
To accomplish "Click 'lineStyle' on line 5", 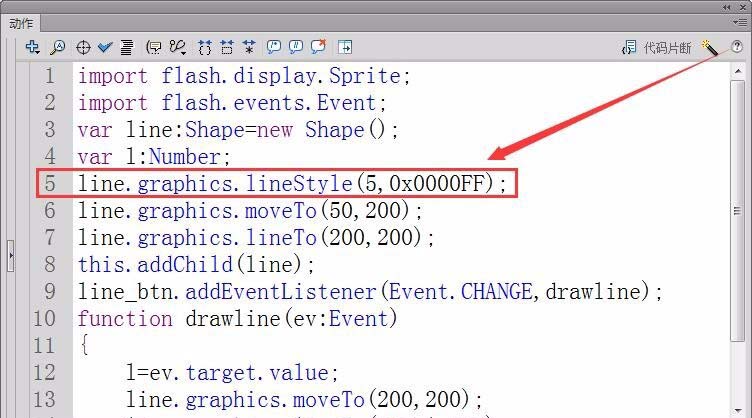I will click(299, 184).
